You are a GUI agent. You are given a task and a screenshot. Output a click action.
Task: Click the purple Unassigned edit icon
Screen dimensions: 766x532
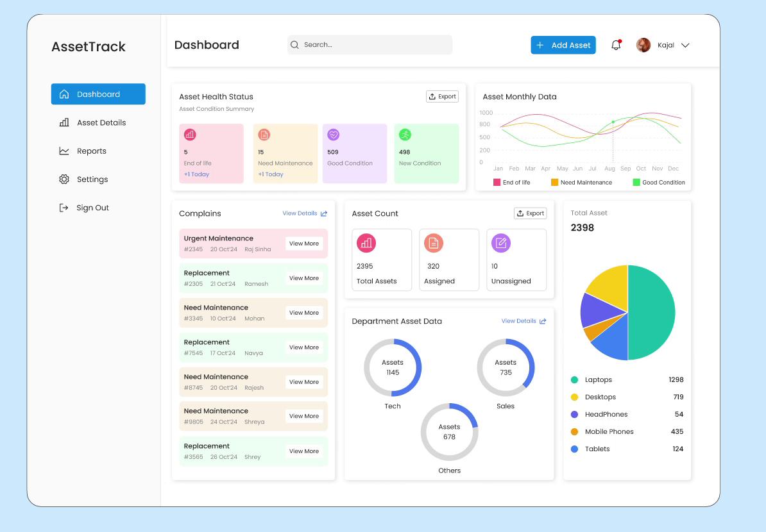(x=501, y=243)
